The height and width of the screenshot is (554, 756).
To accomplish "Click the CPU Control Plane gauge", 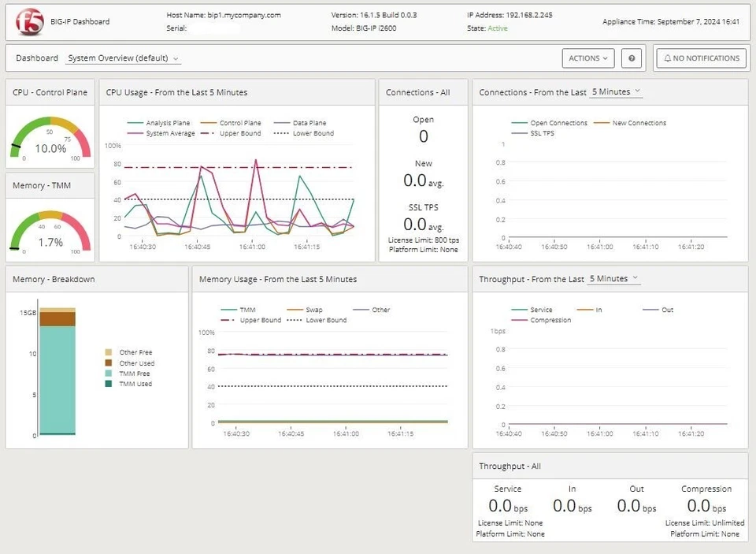I will point(49,139).
